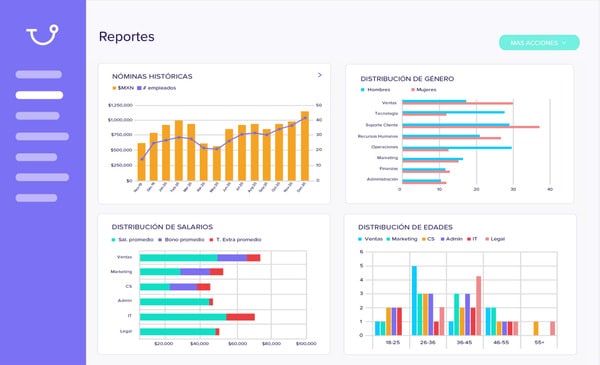The height and width of the screenshot is (365, 600).
Task: Click the red IT legend swatch in Edades
Action: click(469, 239)
